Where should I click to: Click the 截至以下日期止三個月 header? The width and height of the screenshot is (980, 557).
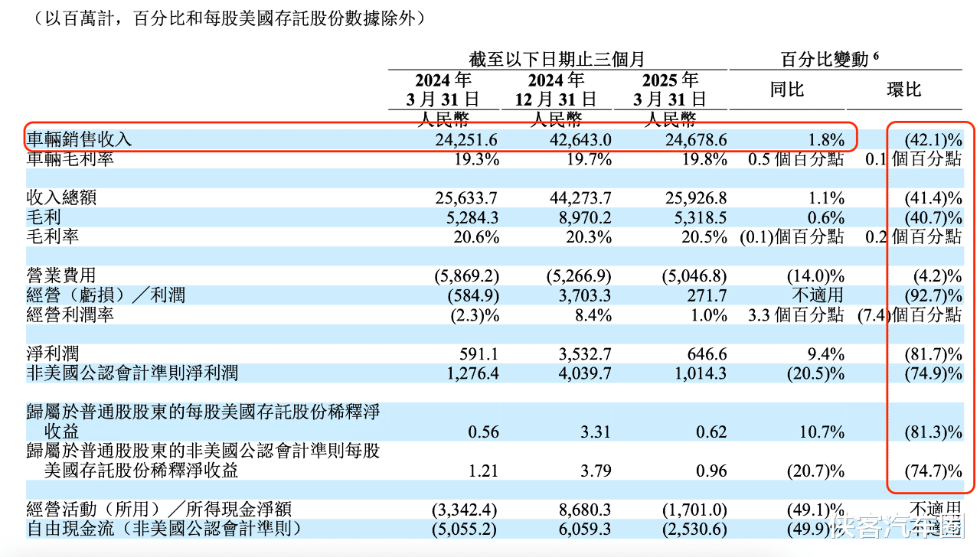point(557,59)
